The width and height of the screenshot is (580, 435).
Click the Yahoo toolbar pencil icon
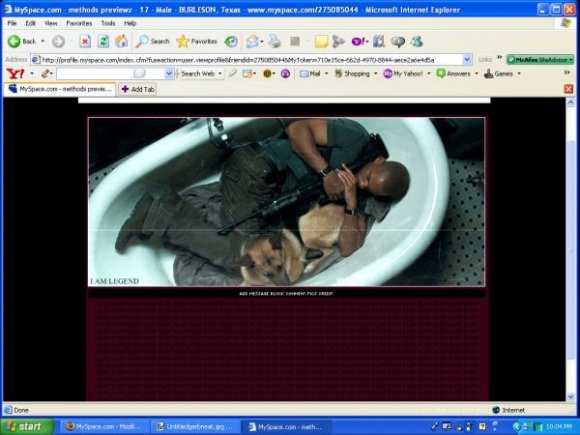point(45,74)
